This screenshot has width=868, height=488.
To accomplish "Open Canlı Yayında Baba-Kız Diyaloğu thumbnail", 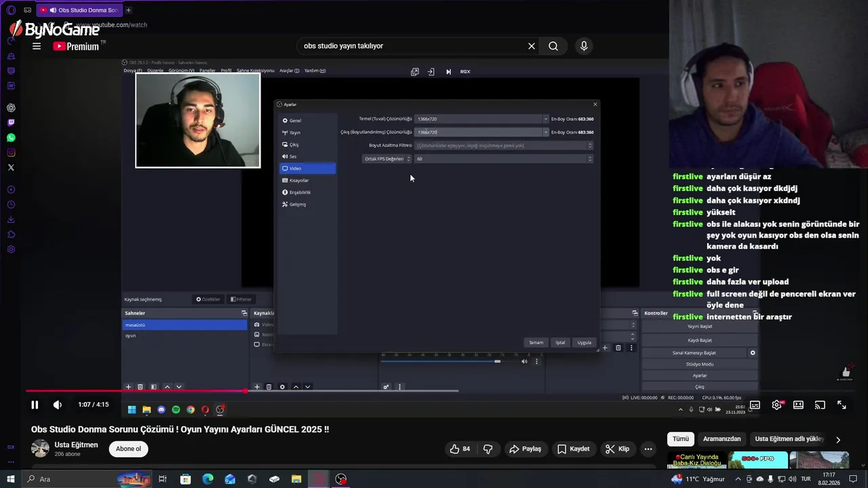I will (x=696, y=460).
